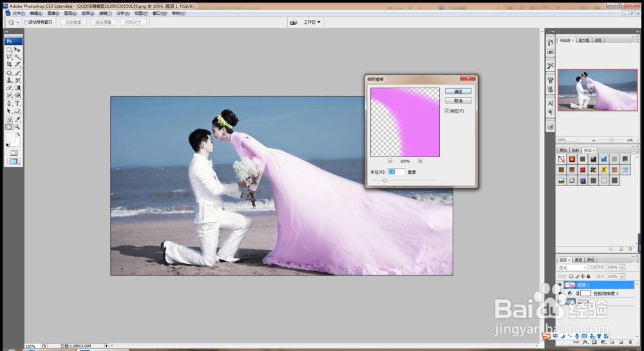This screenshot has height=351, width=644.
Task: Click the 打印尺寸 button
Action: click(x=133, y=22)
